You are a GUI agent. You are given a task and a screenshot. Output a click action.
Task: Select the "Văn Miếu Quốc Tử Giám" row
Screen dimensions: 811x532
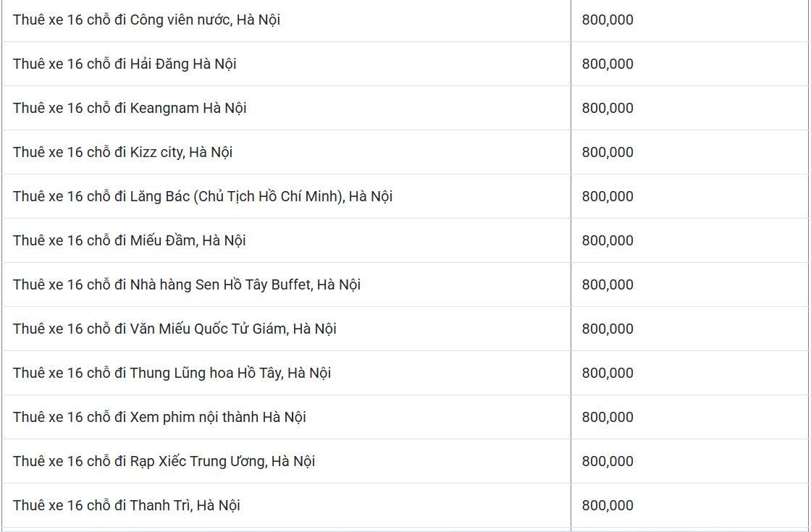[175, 329]
